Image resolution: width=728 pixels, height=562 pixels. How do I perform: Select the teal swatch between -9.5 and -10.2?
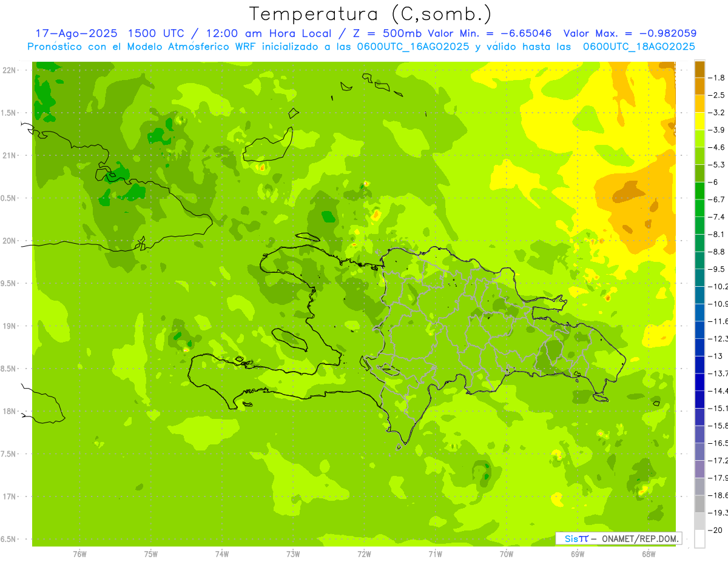[x=699, y=278]
